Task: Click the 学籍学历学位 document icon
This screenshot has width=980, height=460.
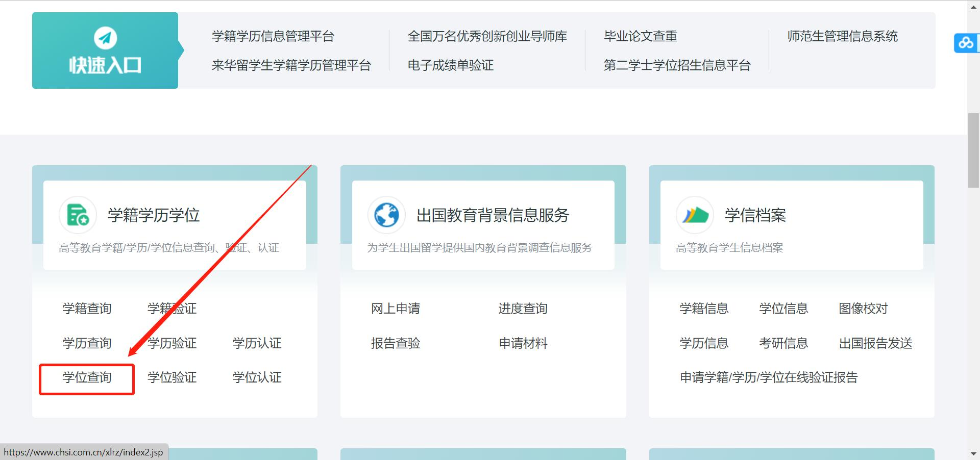Action: point(78,215)
